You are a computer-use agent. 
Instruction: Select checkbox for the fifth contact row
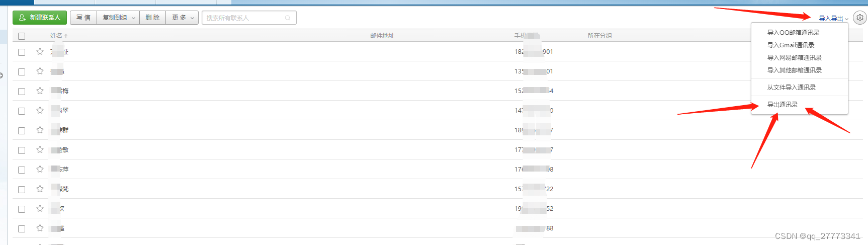[22, 131]
